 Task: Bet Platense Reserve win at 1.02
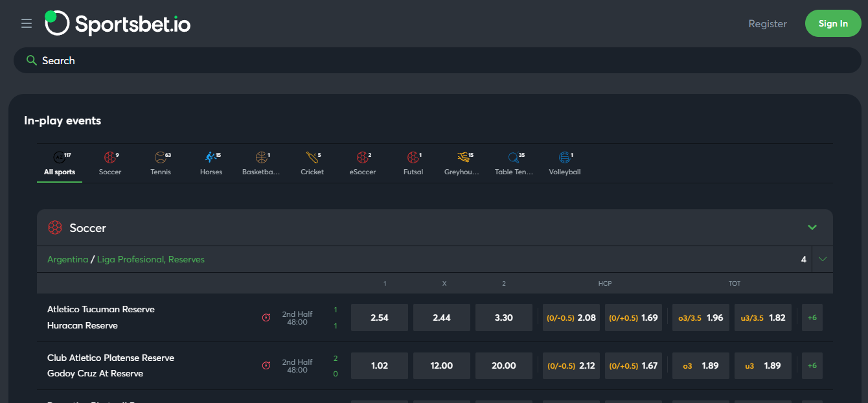pos(380,365)
